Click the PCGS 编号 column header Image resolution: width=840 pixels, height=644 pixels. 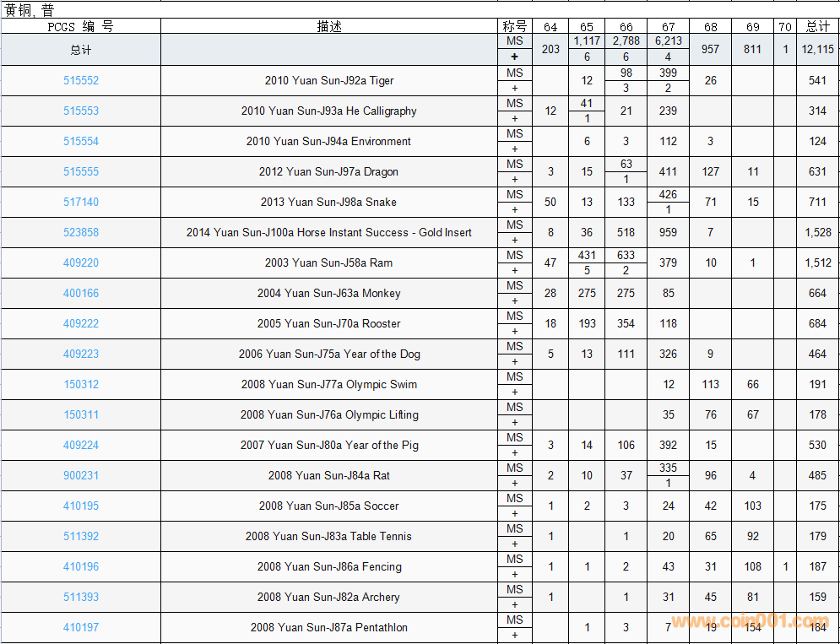coord(81,27)
